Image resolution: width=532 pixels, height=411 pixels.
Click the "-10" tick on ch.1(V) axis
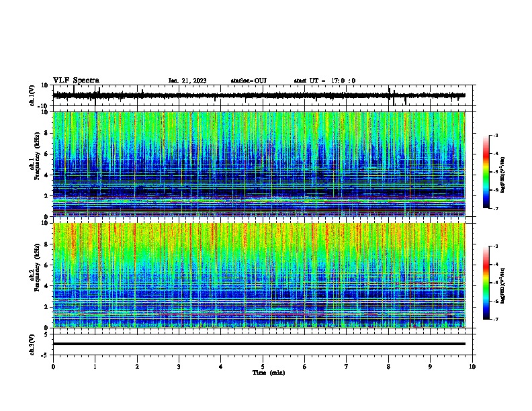pos(43,106)
